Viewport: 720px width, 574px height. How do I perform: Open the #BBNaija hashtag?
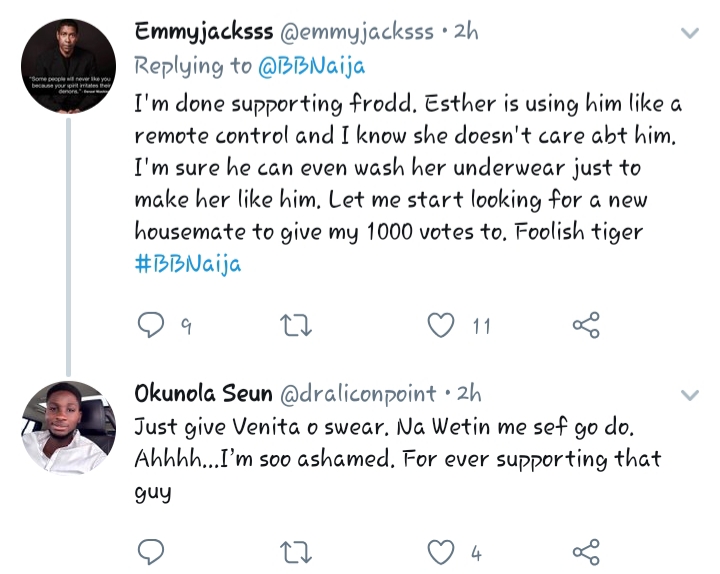click(188, 265)
